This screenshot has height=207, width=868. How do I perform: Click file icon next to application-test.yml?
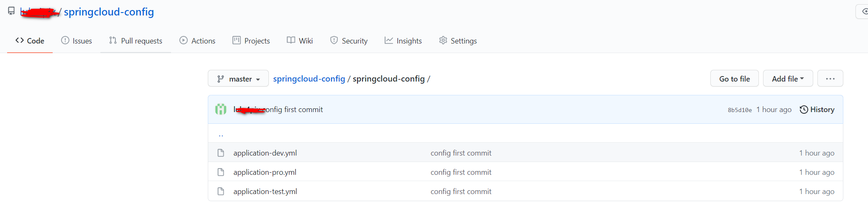tap(221, 192)
